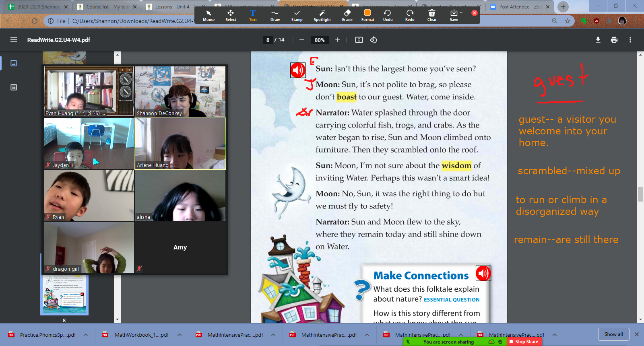
Task: Enable the Spotlight tool
Action: [x=322, y=15]
